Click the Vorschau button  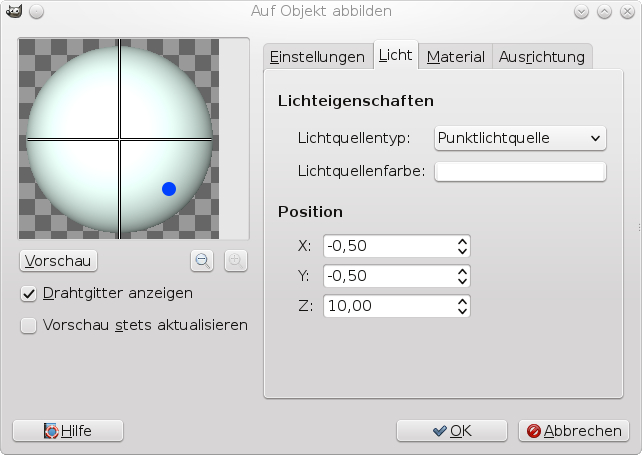58,261
